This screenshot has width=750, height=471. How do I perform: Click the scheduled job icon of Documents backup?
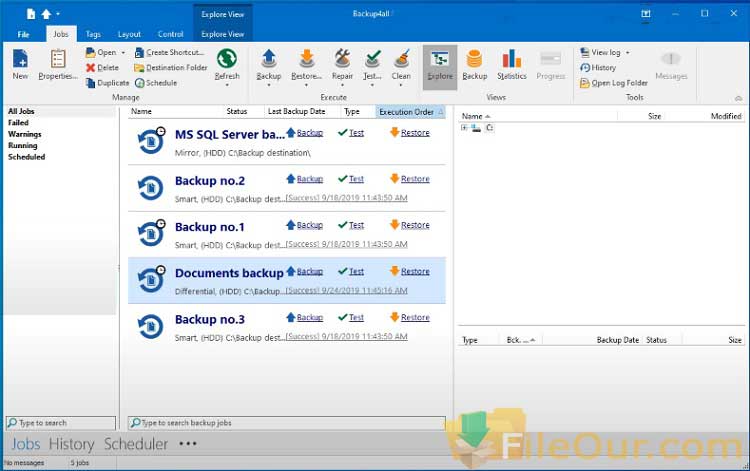tap(151, 279)
